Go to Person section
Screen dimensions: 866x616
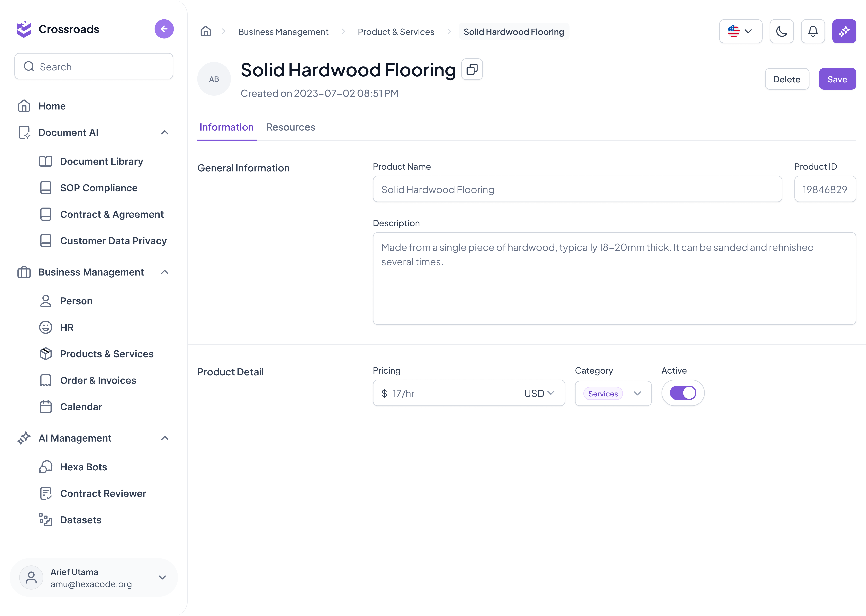[x=76, y=301]
